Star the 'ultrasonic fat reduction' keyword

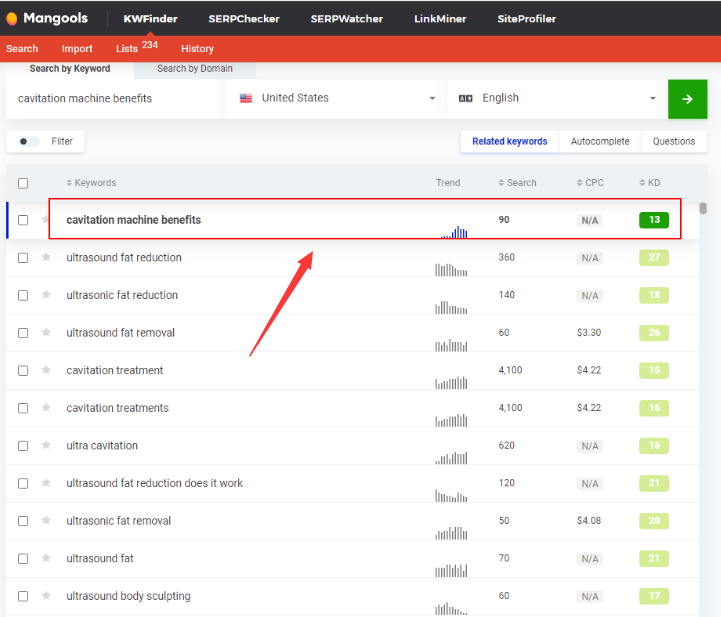coord(46,295)
